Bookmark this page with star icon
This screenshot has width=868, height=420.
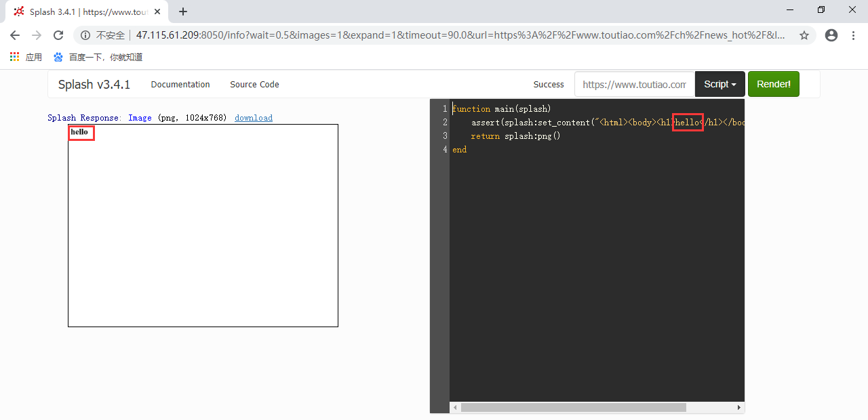pos(804,35)
